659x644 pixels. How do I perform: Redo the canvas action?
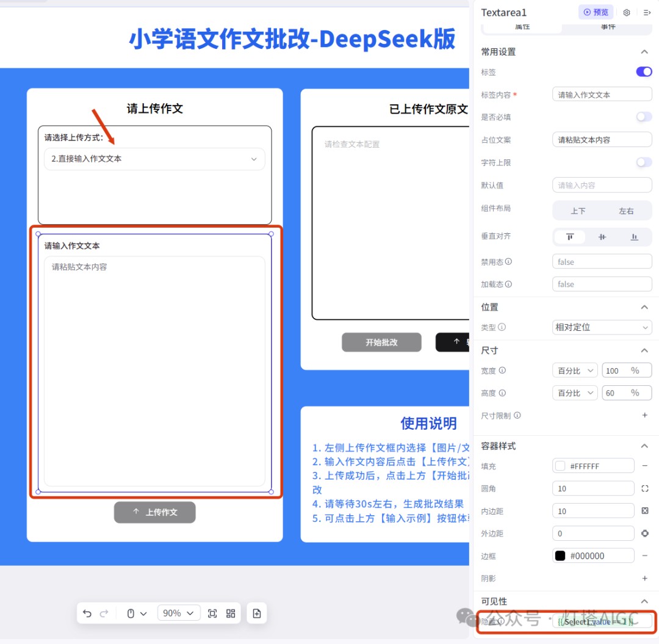click(104, 613)
